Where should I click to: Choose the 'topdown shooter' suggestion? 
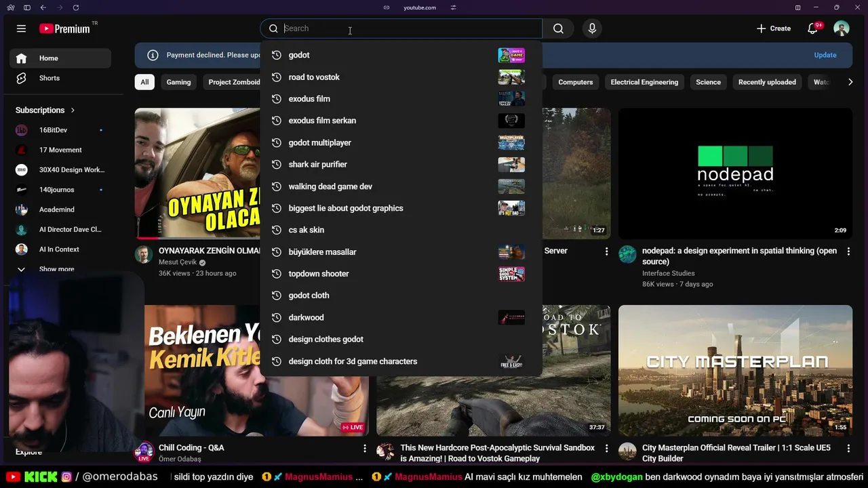pos(401,274)
